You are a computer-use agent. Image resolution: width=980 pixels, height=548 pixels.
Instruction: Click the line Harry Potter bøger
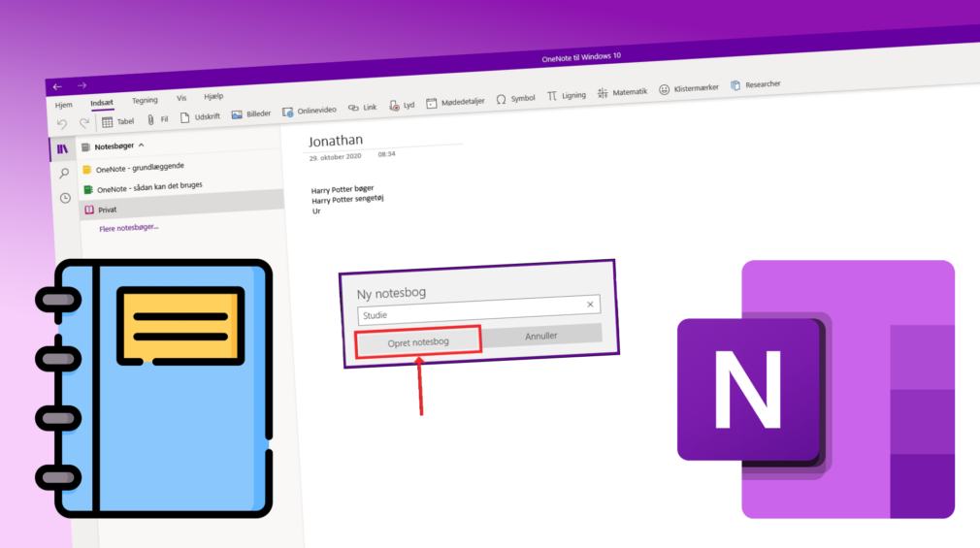[343, 189]
